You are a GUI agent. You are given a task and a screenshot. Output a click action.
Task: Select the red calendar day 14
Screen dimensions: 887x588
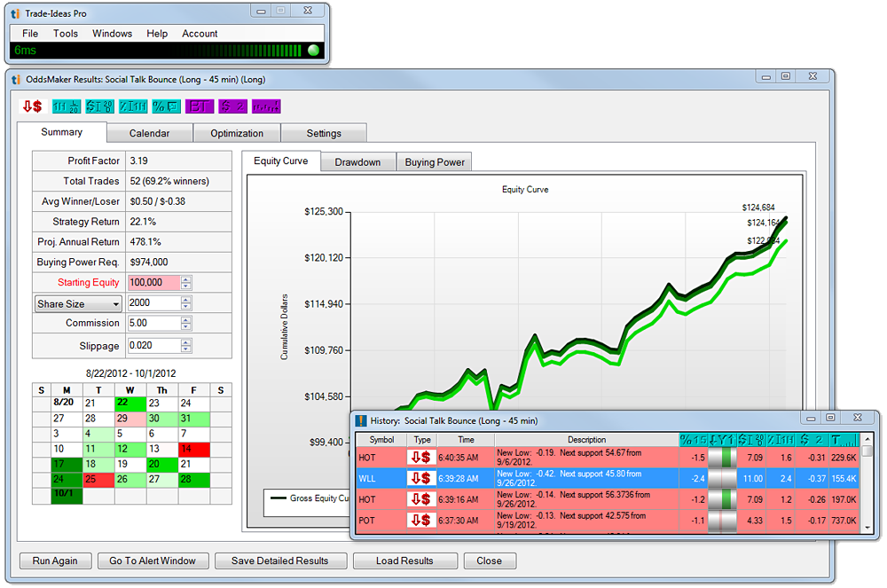point(194,450)
